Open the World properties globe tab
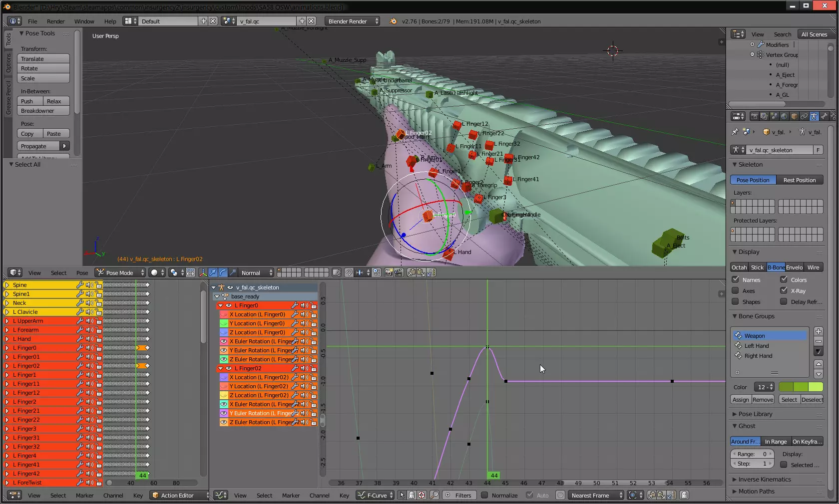Viewport: 839px width, 504px height. [x=784, y=116]
